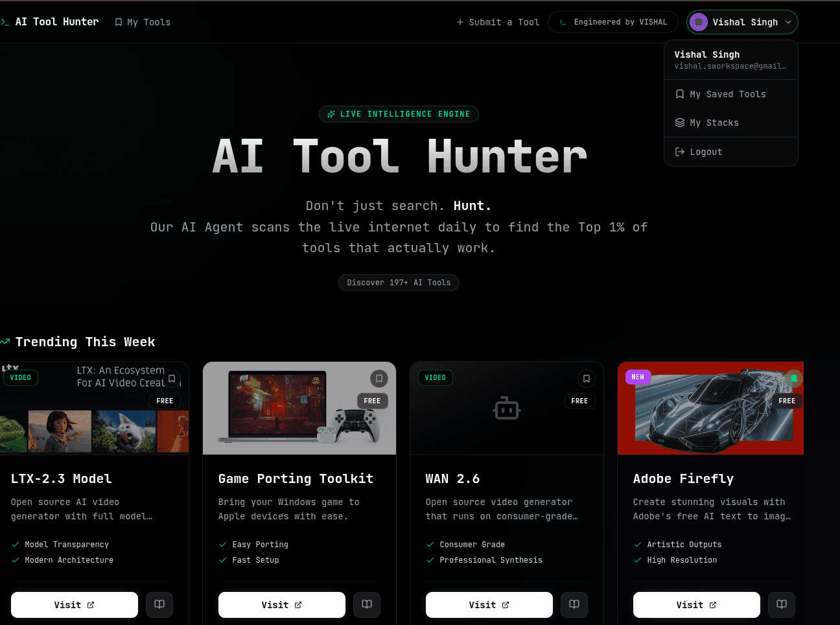Screen dimensions: 840x625
Task: Click the AI Tool Hunter brand name
Action: click(x=57, y=22)
